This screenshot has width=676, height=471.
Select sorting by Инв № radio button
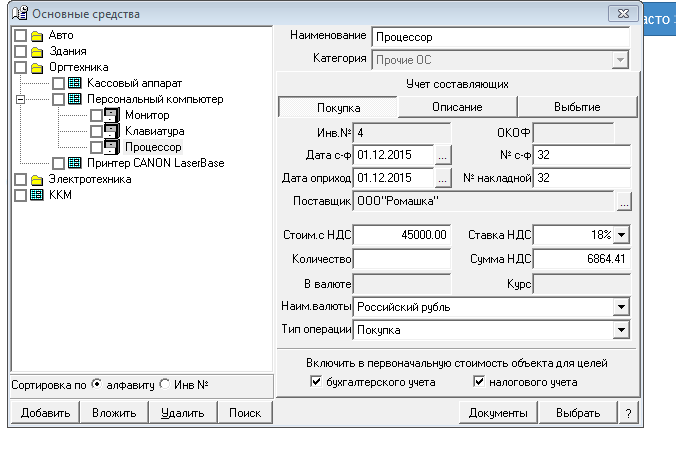click(x=165, y=384)
